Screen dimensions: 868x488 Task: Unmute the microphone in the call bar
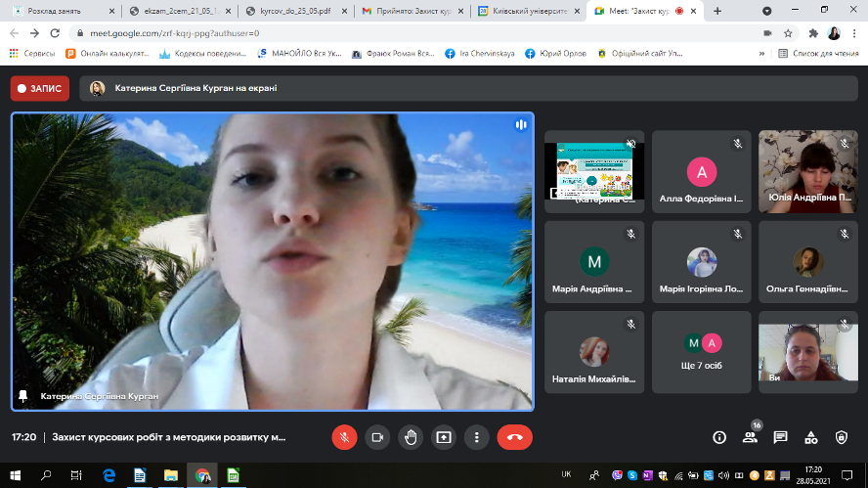click(344, 437)
